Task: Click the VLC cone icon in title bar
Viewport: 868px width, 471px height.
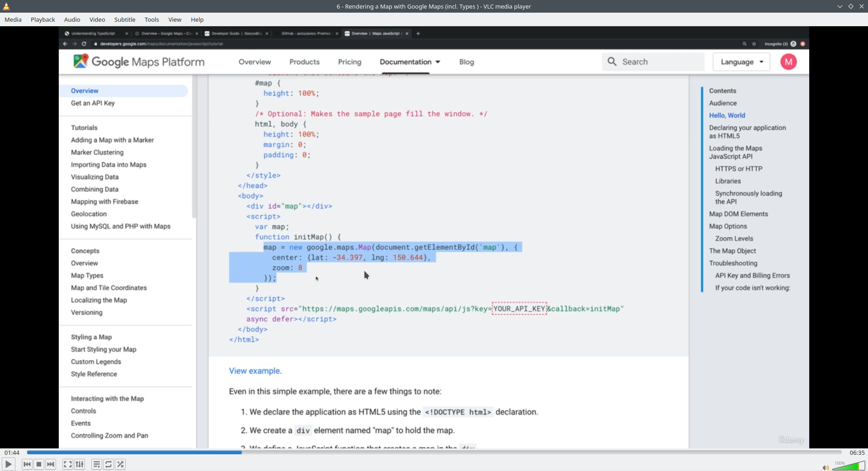Action: [x=6, y=6]
